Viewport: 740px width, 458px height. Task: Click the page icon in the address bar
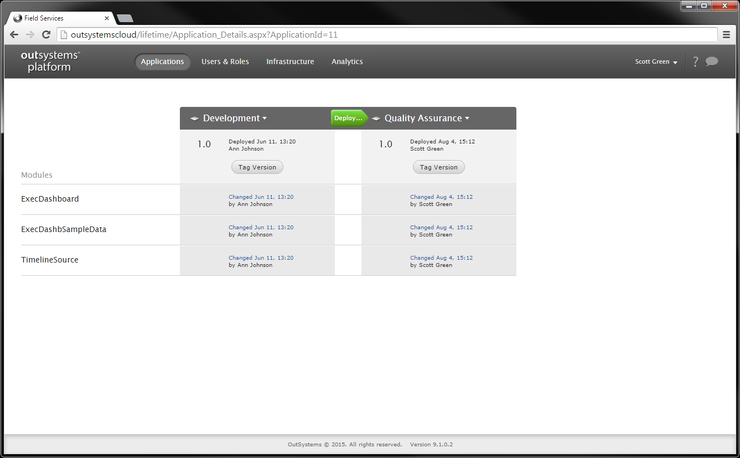(64, 34)
